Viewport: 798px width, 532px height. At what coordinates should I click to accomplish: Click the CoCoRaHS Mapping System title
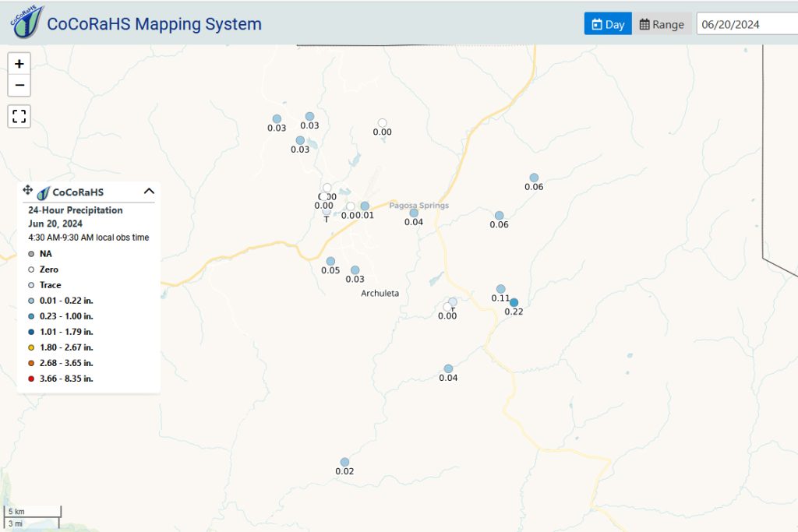click(x=154, y=24)
